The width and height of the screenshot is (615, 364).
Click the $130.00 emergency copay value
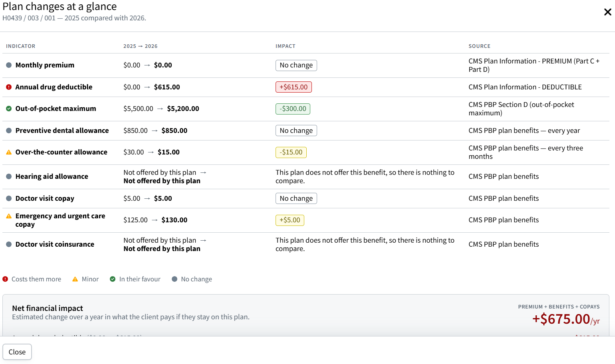tap(175, 220)
